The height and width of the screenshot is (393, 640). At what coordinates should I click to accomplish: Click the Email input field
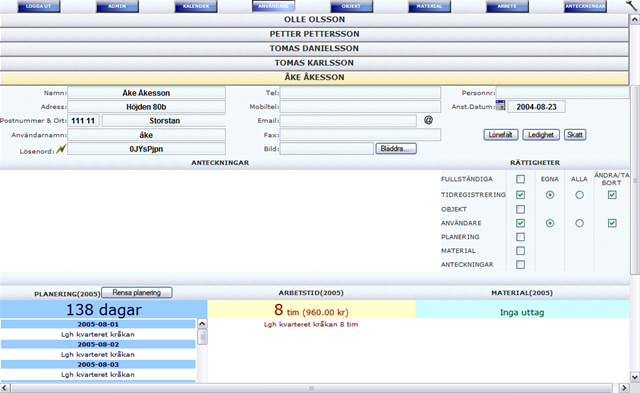(x=348, y=121)
